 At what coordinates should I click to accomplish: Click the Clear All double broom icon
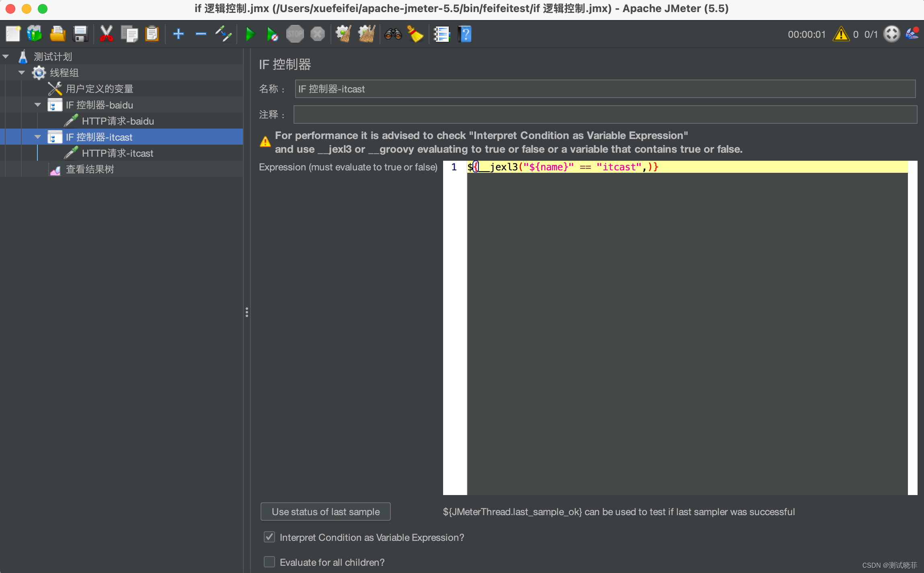[366, 34]
